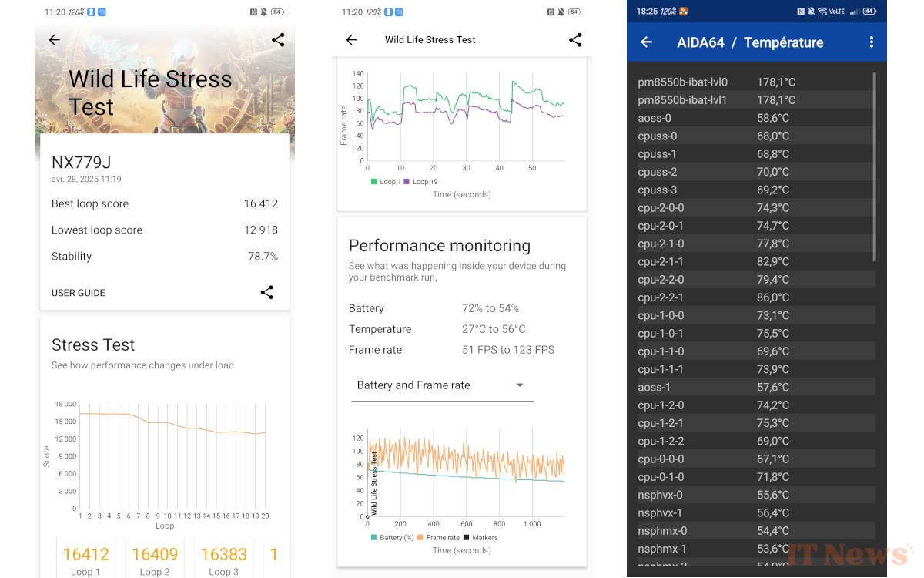
Task: Click the Lowest loop score value 12 918
Action: pyautogui.click(x=261, y=230)
